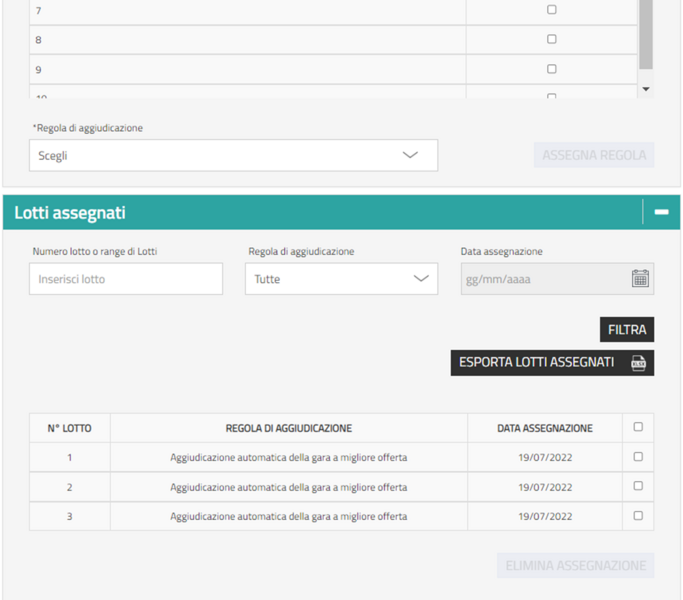The width and height of the screenshot is (683, 600).
Task: Click the ELIMINA ASSEGNAZIONE button
Action: pos(575,565)
